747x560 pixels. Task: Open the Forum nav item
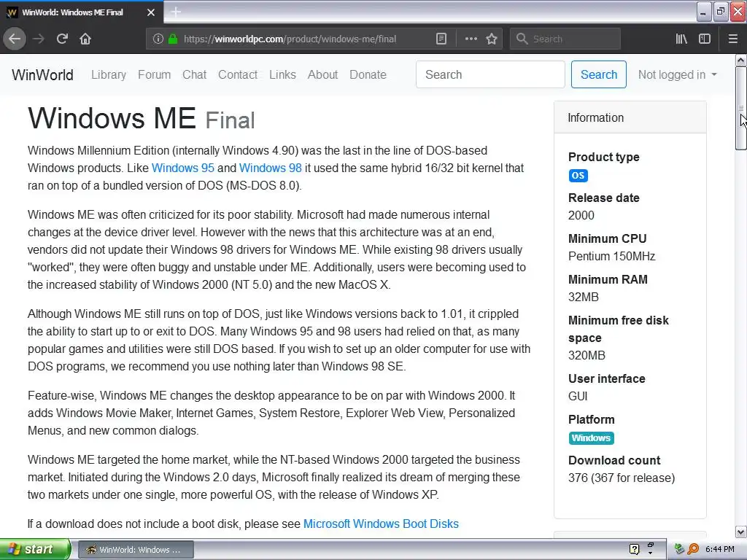(155, 75)
